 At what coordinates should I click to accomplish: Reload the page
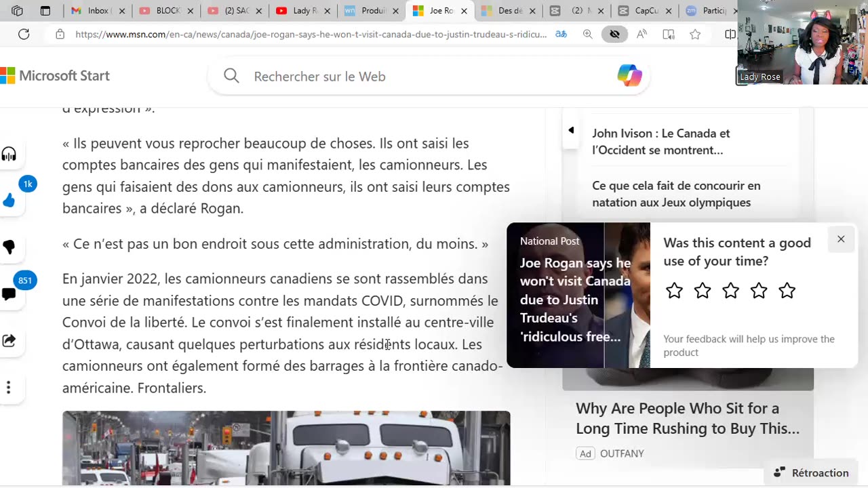click(x=24, y=34)
